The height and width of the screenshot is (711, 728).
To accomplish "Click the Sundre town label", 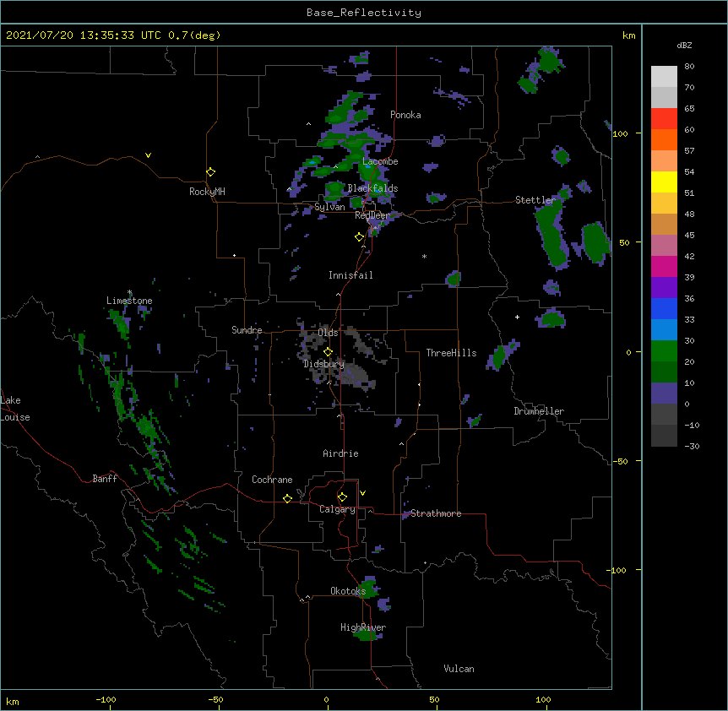I will pos(247,330).
